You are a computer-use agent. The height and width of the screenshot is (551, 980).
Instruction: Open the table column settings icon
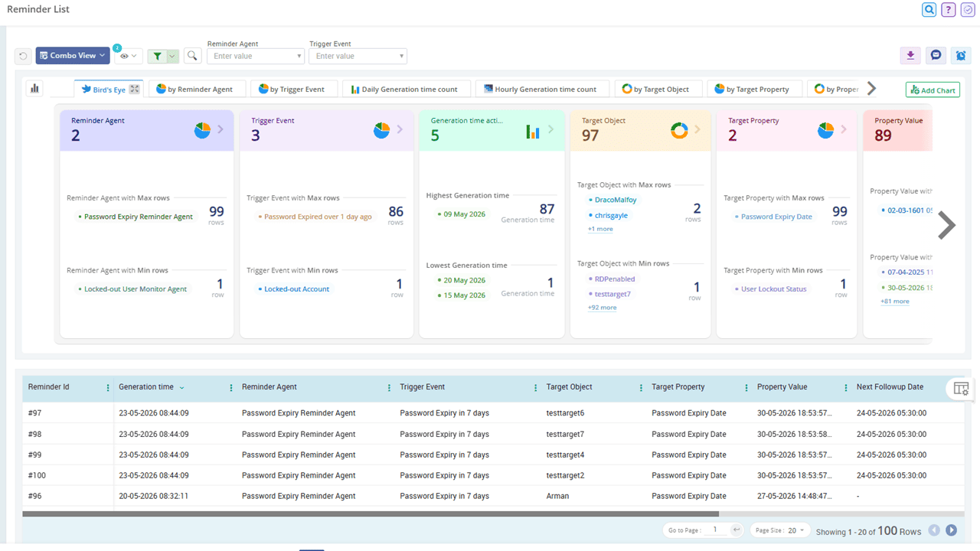[961, 389]
